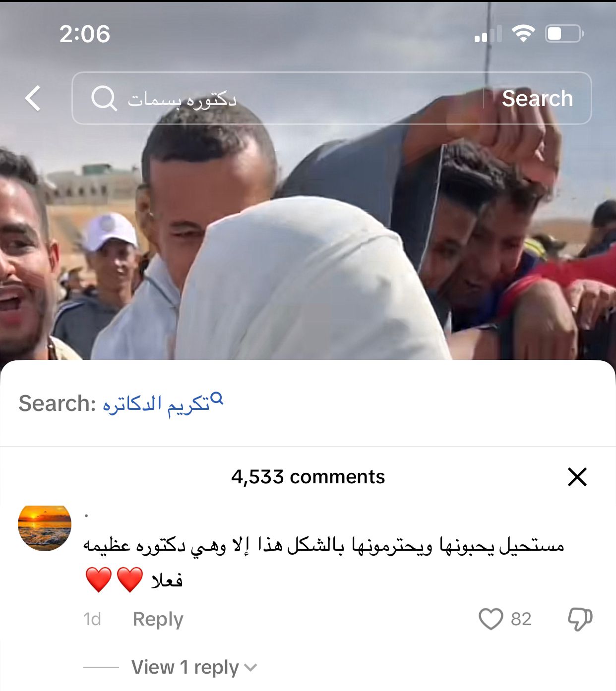Viewport: 616px width, 691px height.
Task: Tap the Search button in the search bar
Action: pos(538,98)
